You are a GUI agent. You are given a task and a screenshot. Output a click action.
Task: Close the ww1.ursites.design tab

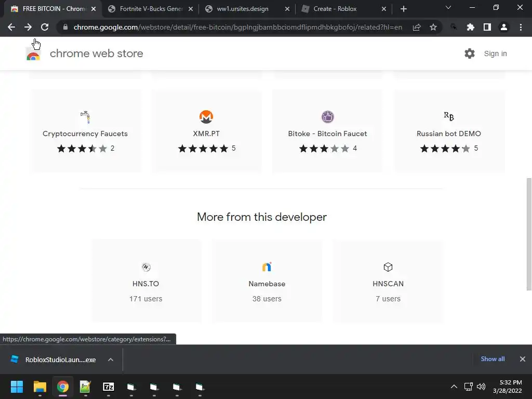pyautogui.click(x=287, y=9)
